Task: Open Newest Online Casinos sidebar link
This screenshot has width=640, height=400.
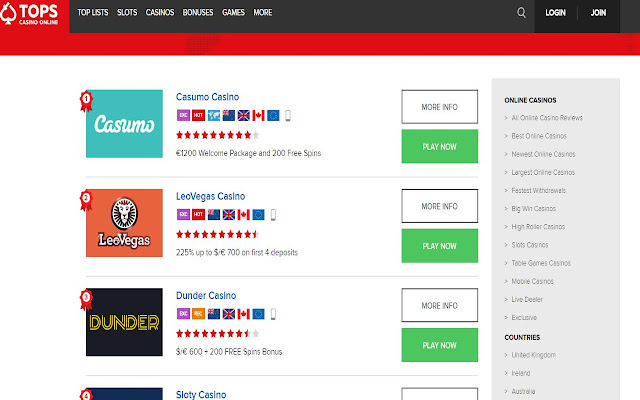Action: 543,154
